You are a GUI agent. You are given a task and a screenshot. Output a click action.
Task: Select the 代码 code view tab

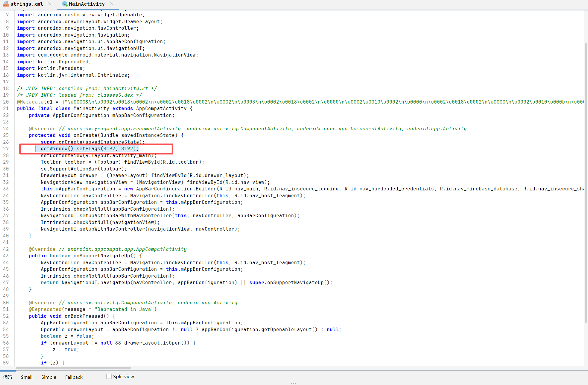point(7,377)
